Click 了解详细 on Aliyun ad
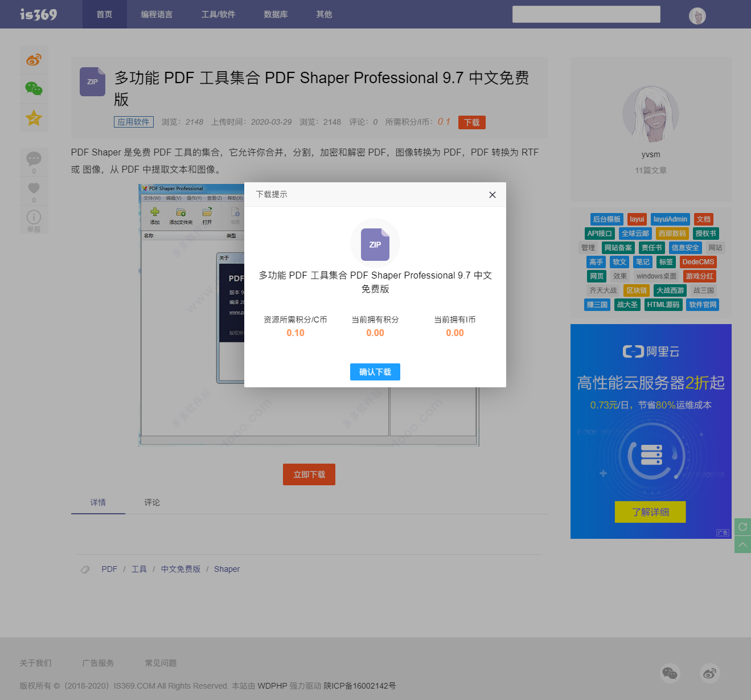 pos(650,512)
